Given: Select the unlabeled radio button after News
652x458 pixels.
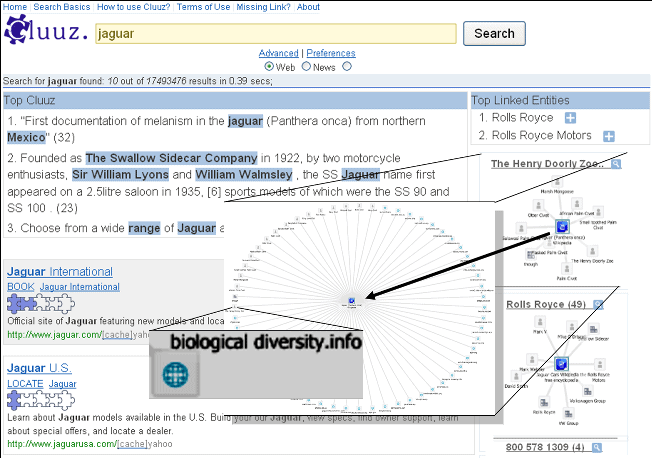Looking at the screenshot, I should coord(347,67).
